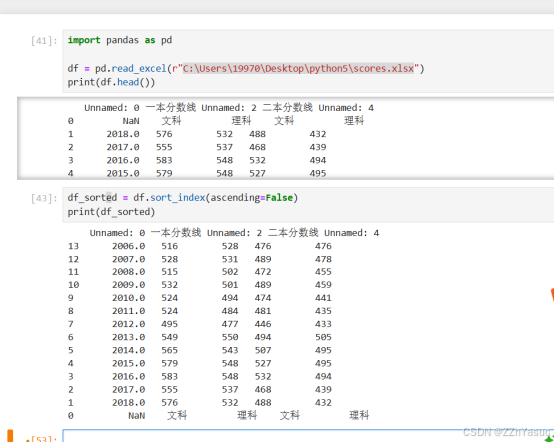Click 'Unnamed: 4' header in sorted output

click(x=352, y=233)
